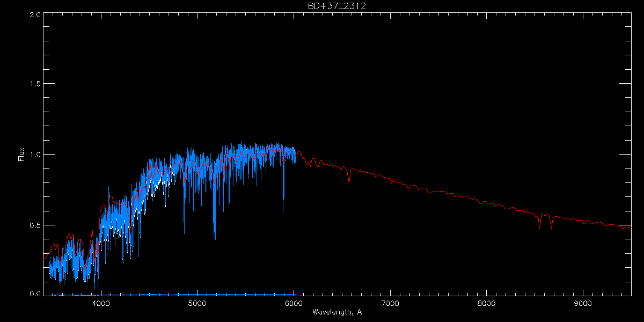Click the 9000 wavelength tick label
644x322 pixels.
pyautogui.click(x=583, y=303)
